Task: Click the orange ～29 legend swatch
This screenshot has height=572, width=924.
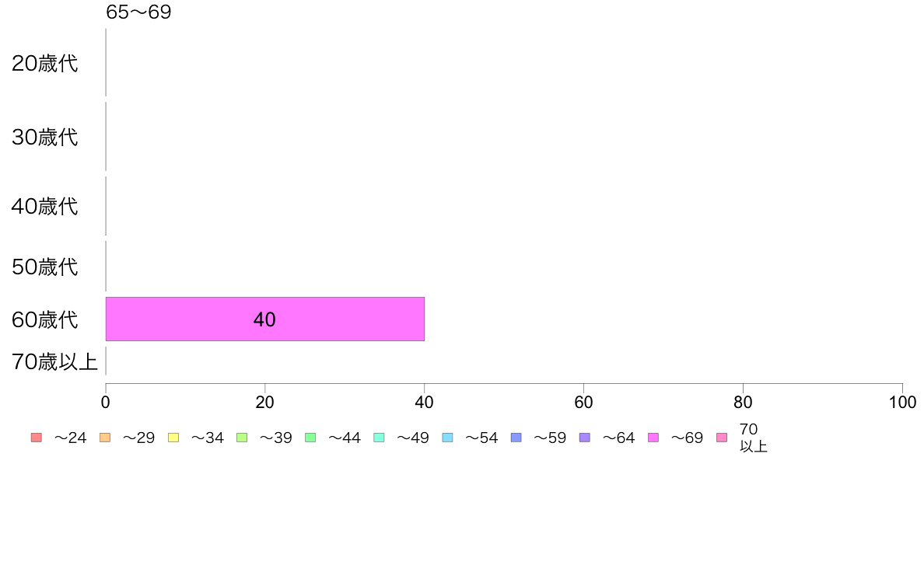Action: coord(105,438)
